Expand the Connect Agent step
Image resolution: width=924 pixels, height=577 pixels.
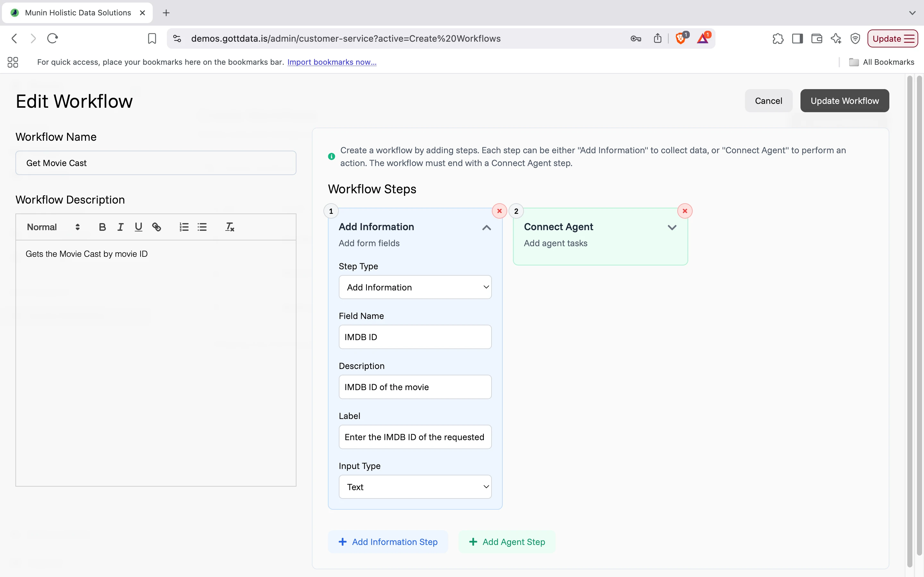pos(672,228)
